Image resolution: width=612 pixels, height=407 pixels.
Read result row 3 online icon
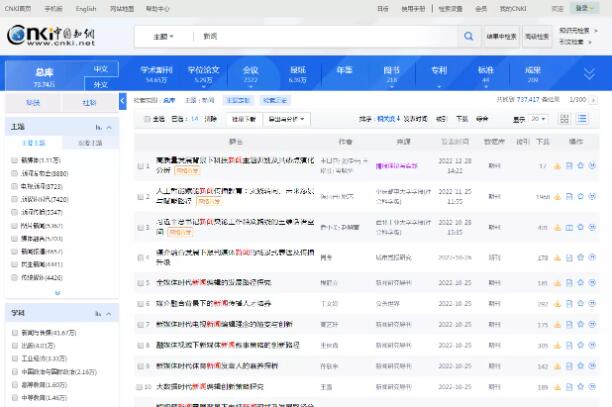(x=569, y=227)
